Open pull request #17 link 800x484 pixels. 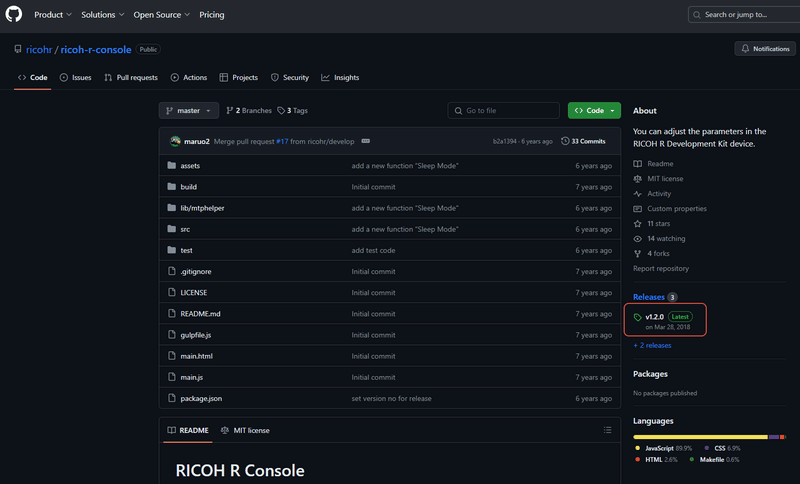click(x=282, y=141)
